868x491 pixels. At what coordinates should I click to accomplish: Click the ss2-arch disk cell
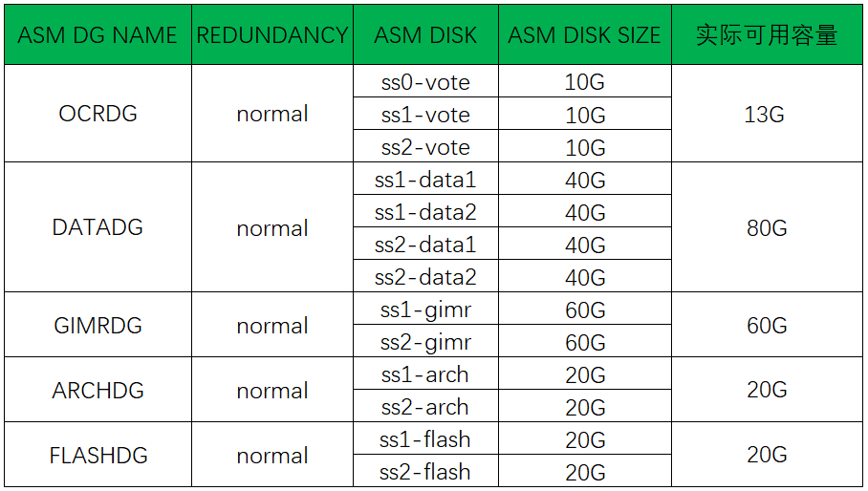[x=425, y=406]
